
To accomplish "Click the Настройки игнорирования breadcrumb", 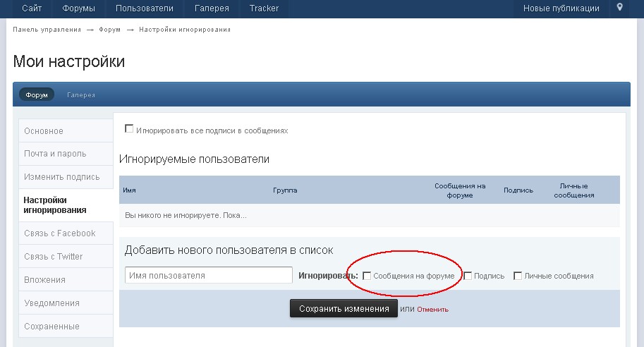I will pos(185,30).
